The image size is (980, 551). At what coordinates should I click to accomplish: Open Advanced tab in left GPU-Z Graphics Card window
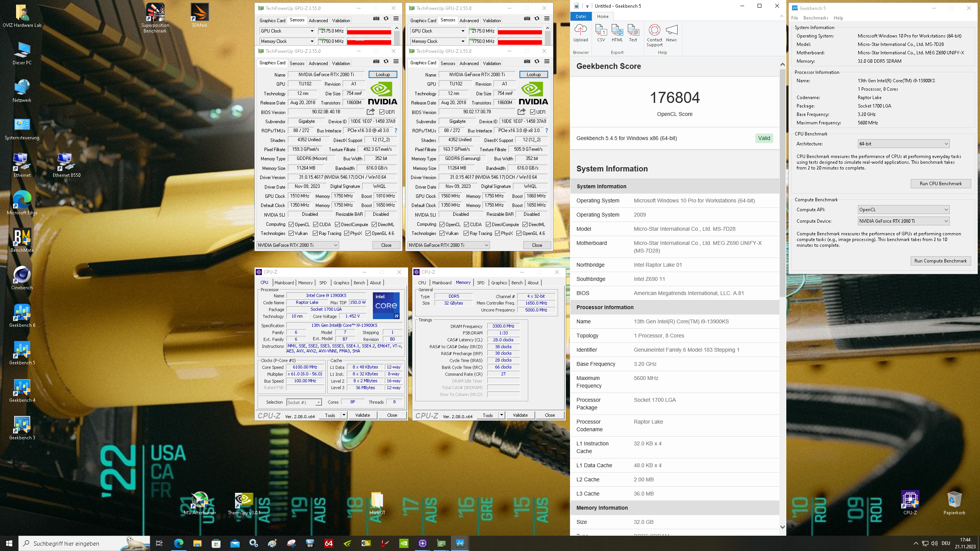pyautogui.click(x=318, y=63)
